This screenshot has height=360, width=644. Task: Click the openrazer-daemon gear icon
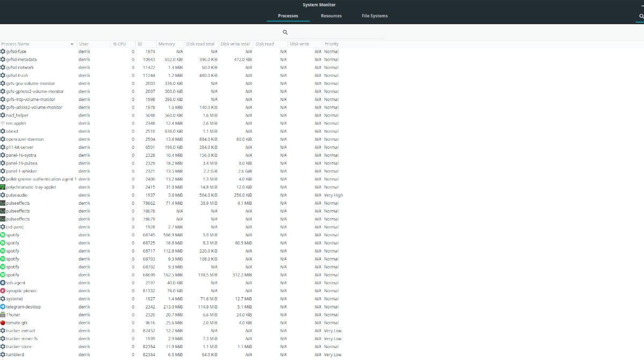tap(3, 139)
